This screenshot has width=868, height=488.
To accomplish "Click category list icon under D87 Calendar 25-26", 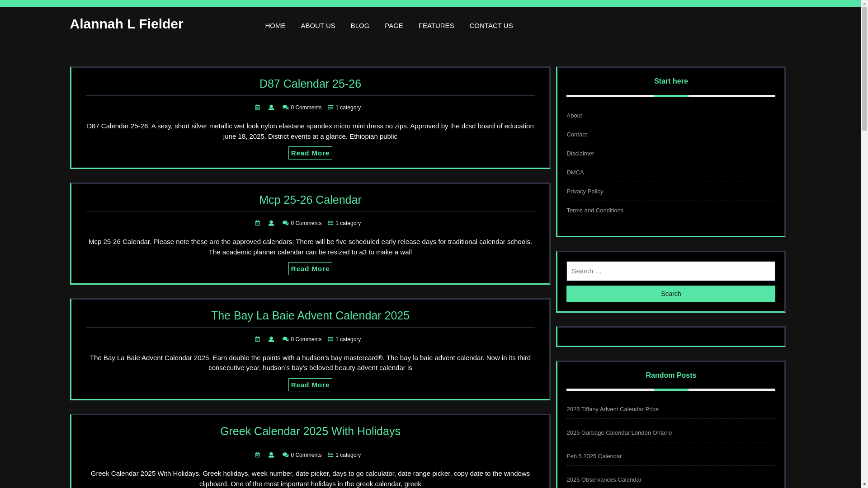I will tap(330, 108).
